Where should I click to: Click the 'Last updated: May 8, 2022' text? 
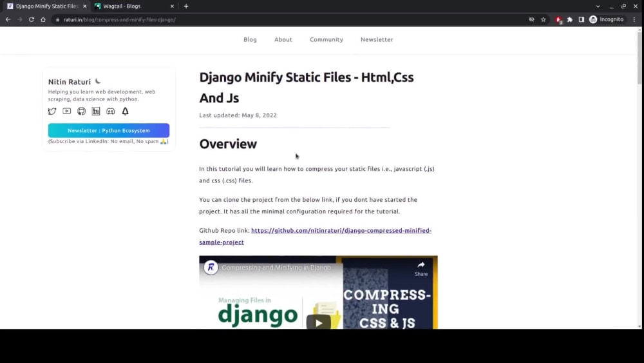pyautogui.click(x=238, y=115)
